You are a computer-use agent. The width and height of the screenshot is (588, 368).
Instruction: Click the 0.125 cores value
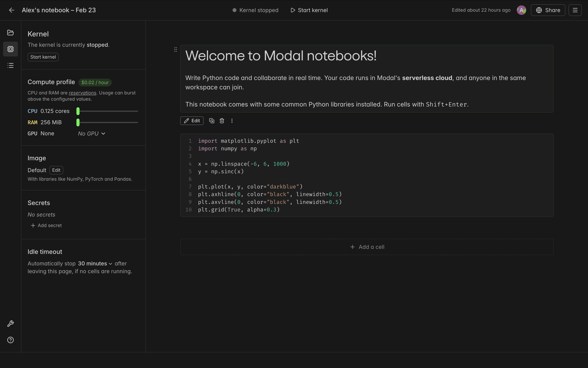pyautogui.click(x=55, y=111)
